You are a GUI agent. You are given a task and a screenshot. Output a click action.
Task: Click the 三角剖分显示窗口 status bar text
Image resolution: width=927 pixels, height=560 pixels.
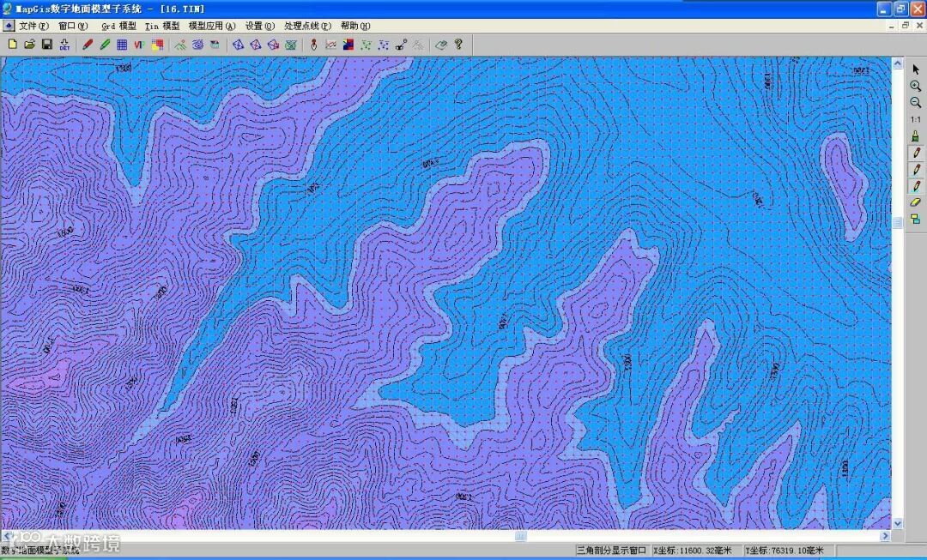point(612,551)
